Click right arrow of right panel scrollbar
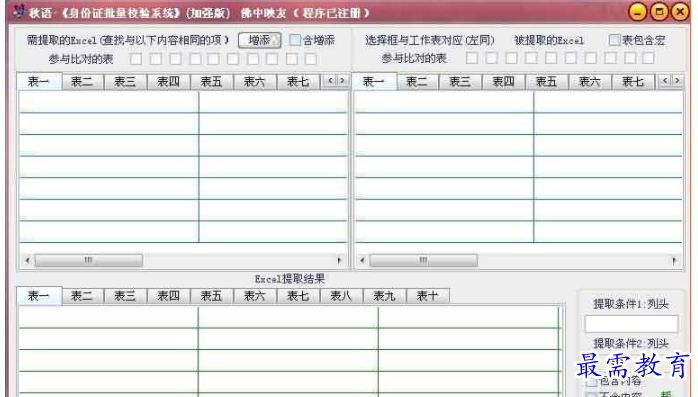 click(x=674, y=260)
